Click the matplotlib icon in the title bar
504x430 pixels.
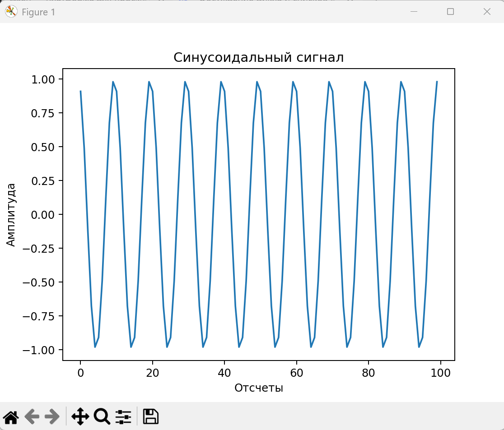point(11,12)
